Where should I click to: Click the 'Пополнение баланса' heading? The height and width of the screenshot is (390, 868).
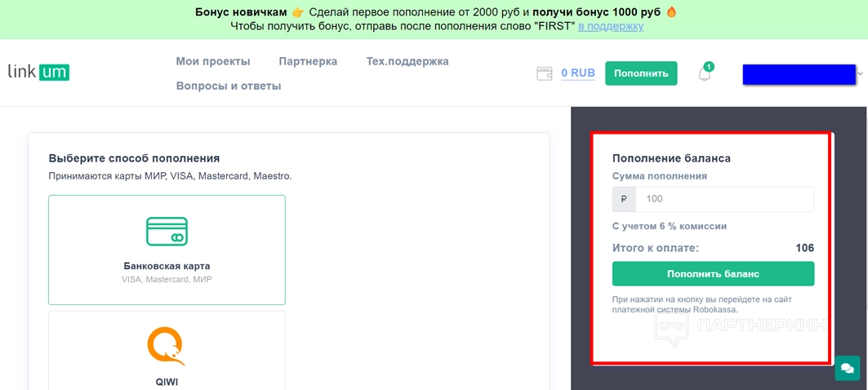(x=671, y=158)
